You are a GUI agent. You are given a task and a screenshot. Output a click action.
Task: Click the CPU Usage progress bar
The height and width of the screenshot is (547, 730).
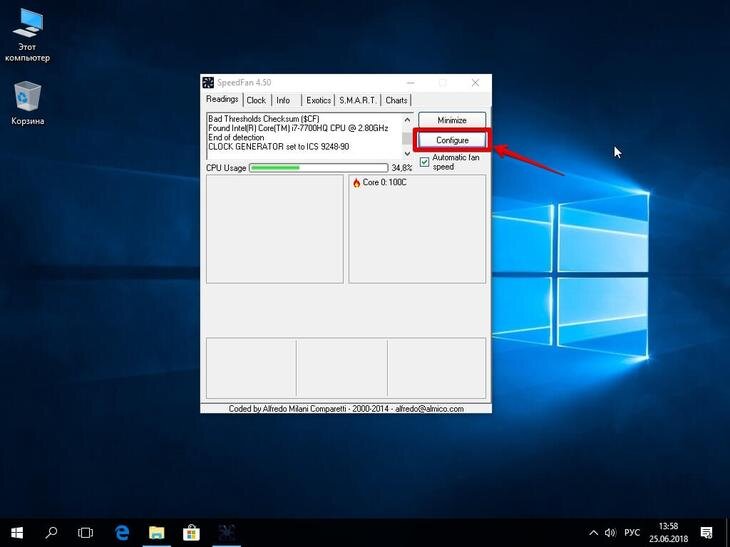coord(318,168)
